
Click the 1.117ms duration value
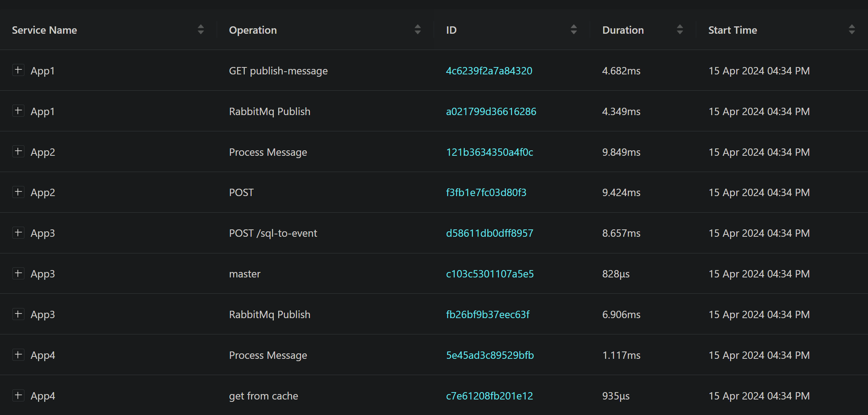point(621,355)
